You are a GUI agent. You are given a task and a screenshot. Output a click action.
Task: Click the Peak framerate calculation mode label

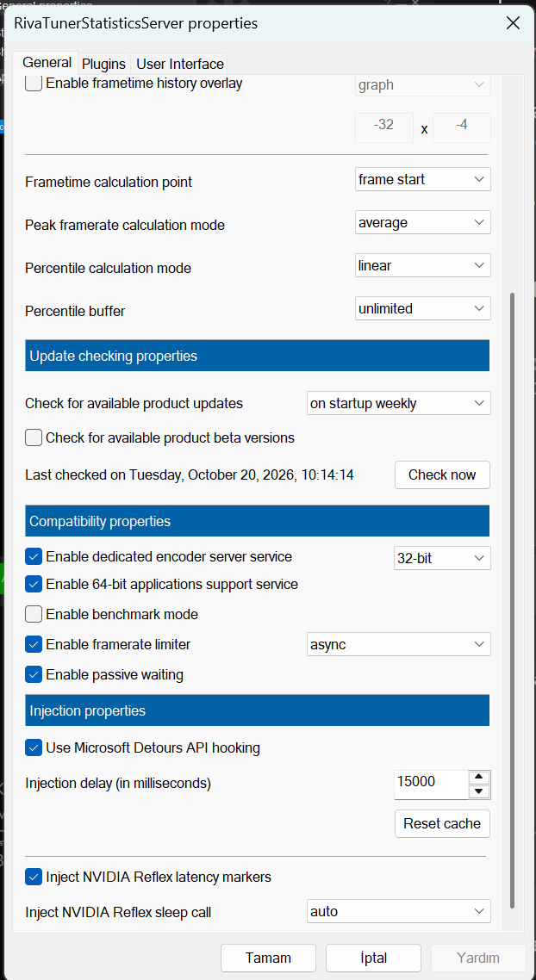[125, 226]
